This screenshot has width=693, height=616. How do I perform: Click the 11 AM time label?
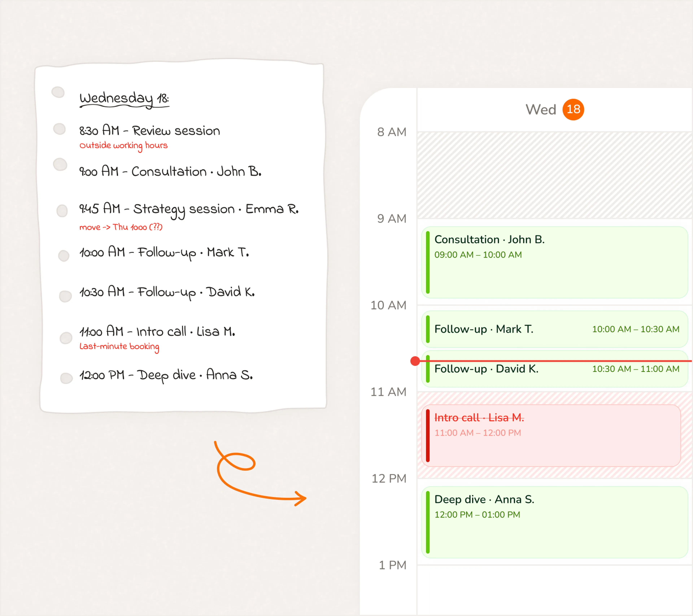388,392
